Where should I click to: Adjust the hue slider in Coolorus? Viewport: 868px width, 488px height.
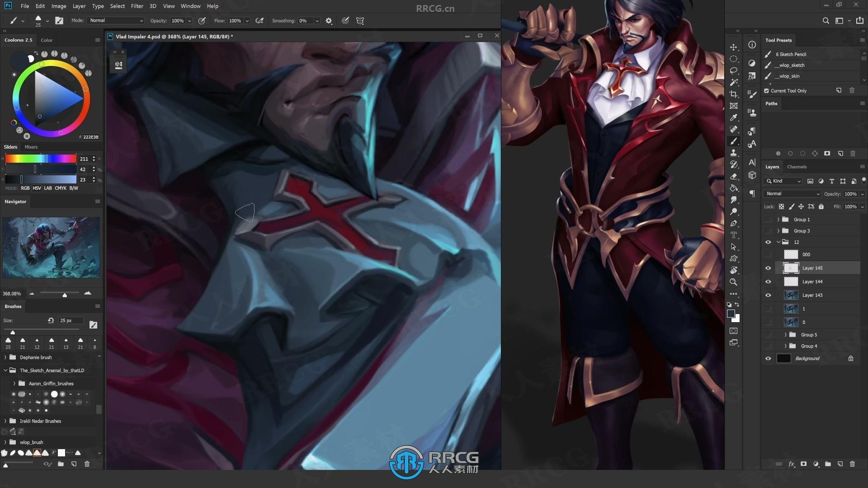point(41,159)
